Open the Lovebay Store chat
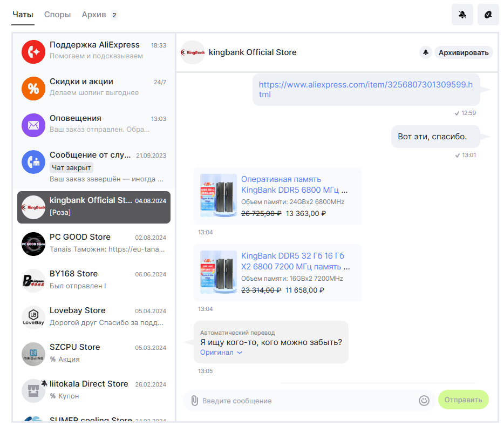Screen dimensions: 504x426 94,317
